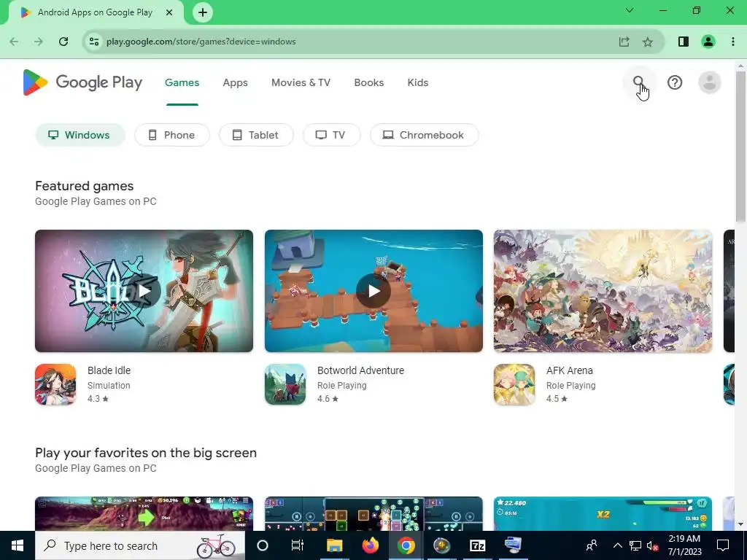Play the Blade Idle trailer video
This screenshot has height=560, width=747.
(144, 291)
